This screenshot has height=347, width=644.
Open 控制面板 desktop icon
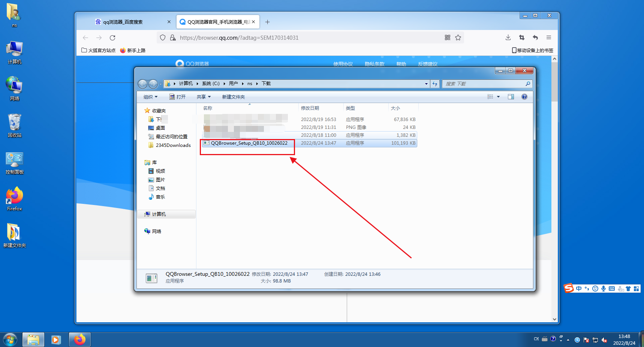tap(15, 163)
